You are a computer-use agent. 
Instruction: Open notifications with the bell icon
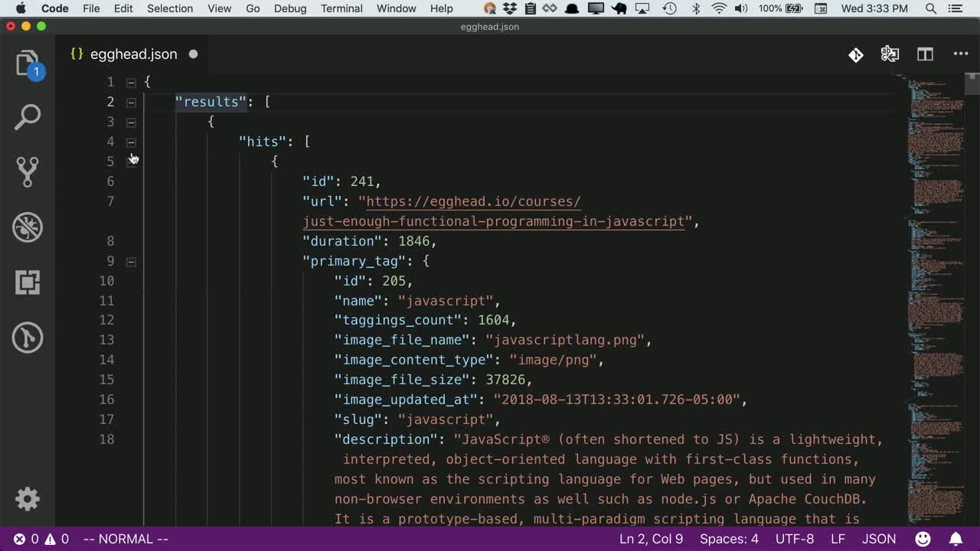955,539
